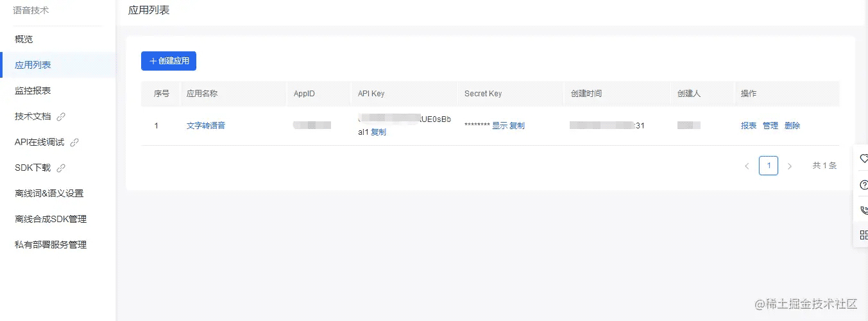Go to previous page arrow in pagination
This screenshot has width=868, height=321.
[x=747, y=166]
